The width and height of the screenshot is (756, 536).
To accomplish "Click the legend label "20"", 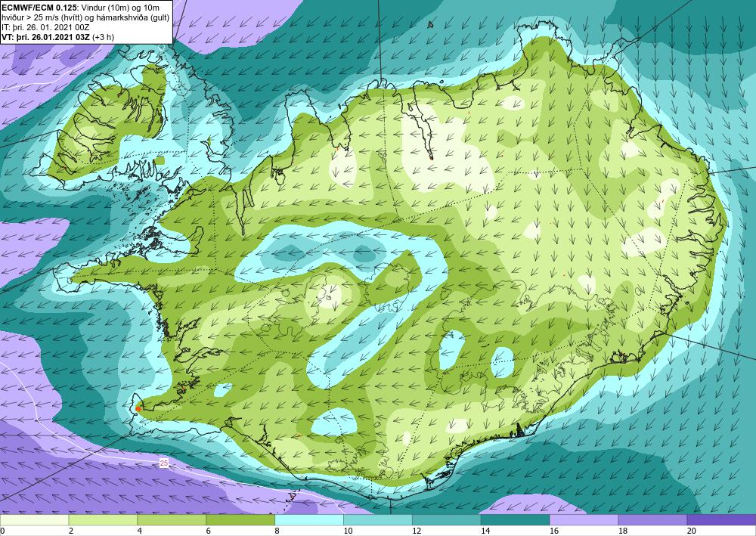I will pos(692,531).
